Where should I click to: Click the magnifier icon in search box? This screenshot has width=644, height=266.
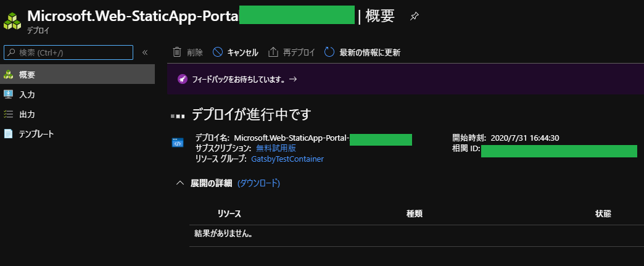tap(11, 52)
